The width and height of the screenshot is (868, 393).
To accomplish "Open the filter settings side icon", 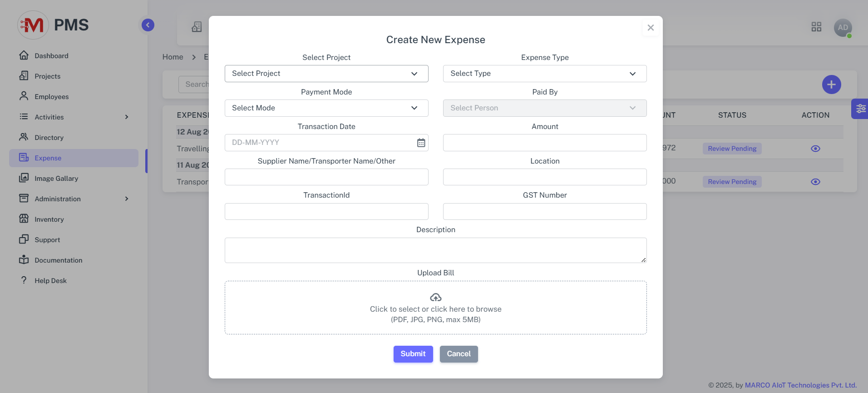I will (860, 109).
